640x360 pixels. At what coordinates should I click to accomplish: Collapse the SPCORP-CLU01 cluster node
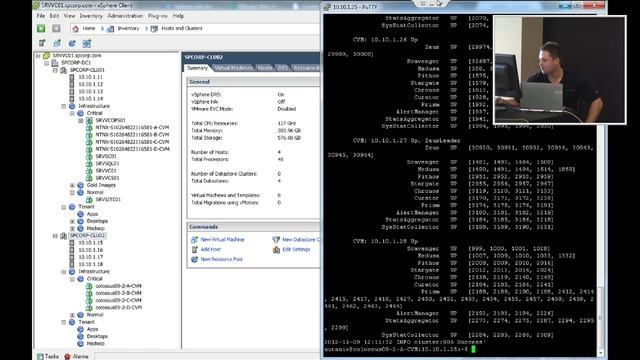(55, 70)
